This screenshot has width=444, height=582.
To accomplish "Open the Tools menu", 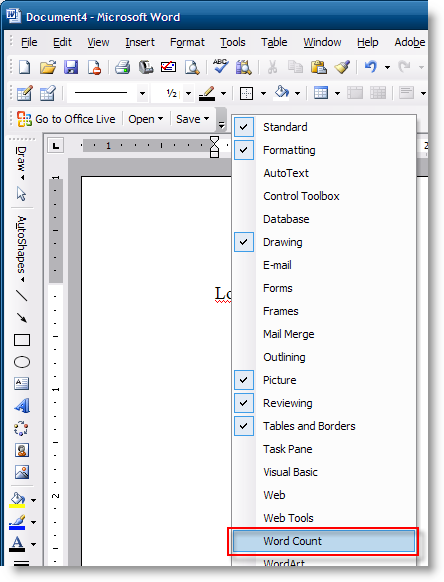I will [232, 42].
